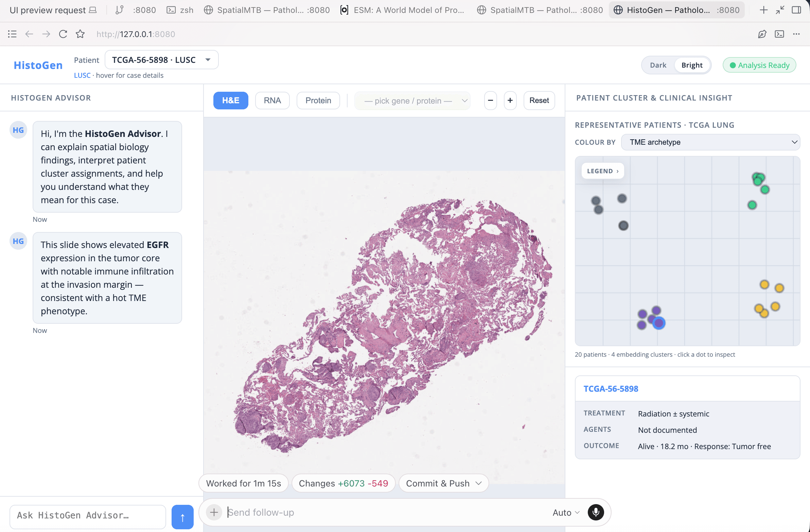Switch slide view to H&E
The width and height of the screenshot is (810, 532).
pos(231,101)
